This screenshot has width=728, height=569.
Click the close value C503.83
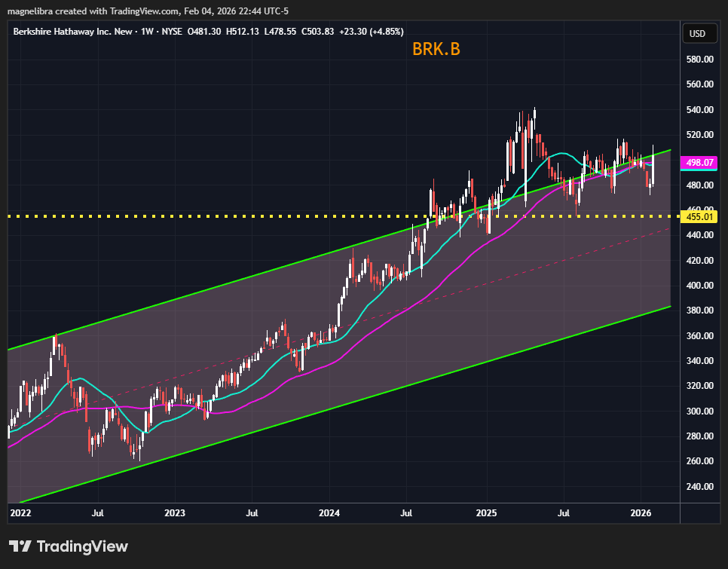point(317,32)
